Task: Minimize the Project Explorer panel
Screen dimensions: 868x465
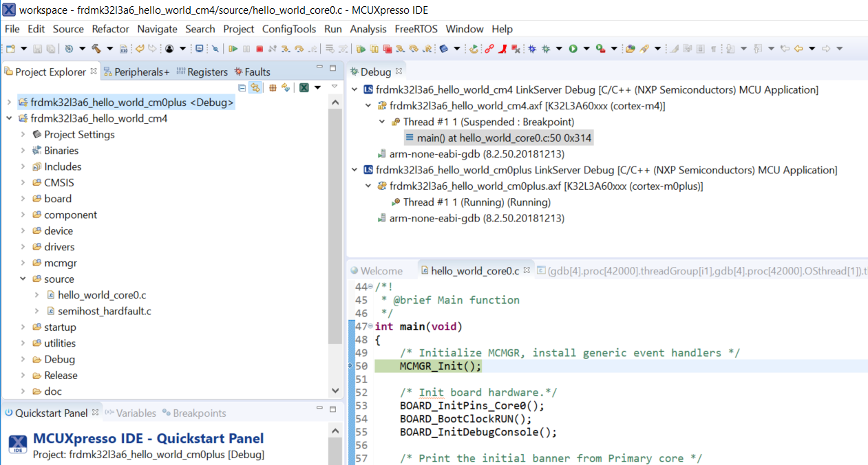Action: pos(320,67)
